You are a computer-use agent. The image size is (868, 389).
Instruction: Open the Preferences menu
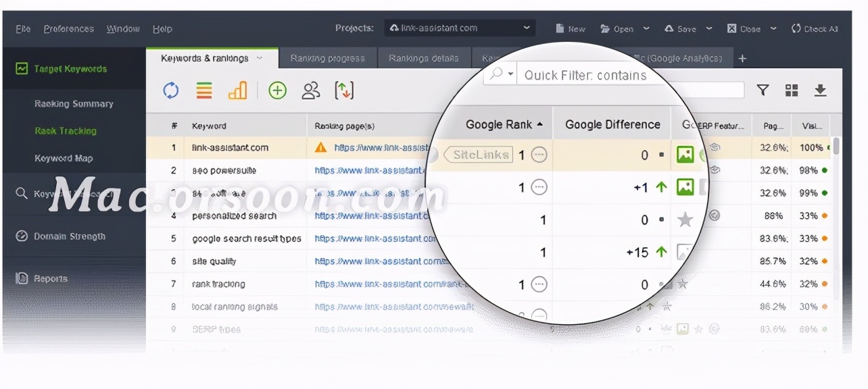[x=69, y=29]
